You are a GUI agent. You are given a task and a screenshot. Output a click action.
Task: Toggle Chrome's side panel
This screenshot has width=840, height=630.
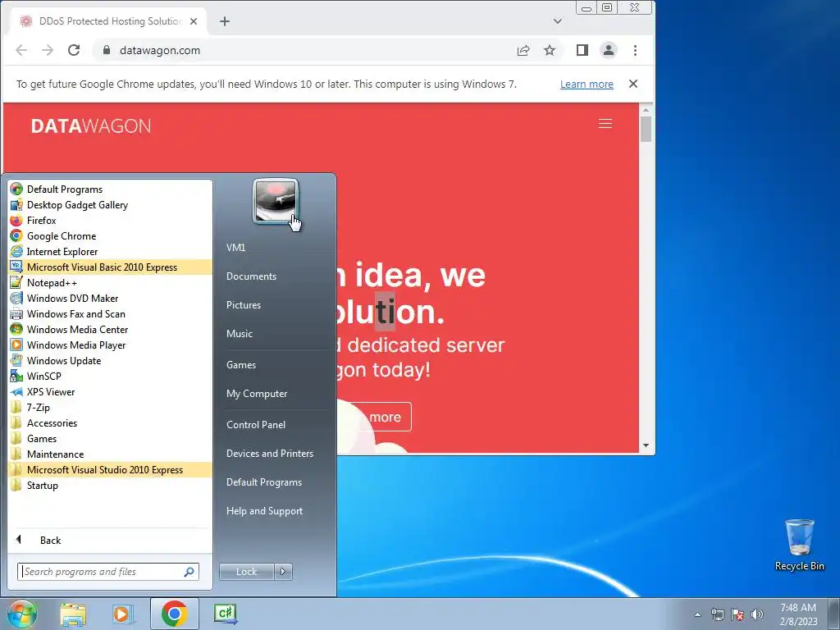point(582,50)
